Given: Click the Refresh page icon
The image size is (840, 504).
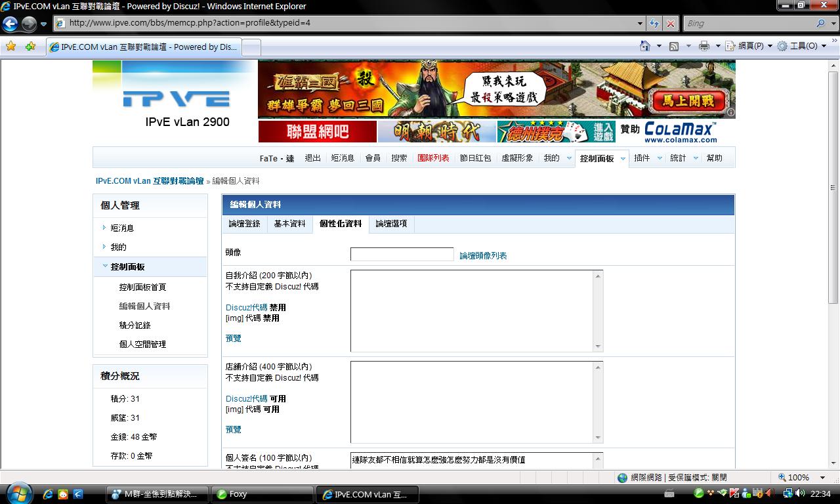Looking at the screenshot, I should coord(654,23).
